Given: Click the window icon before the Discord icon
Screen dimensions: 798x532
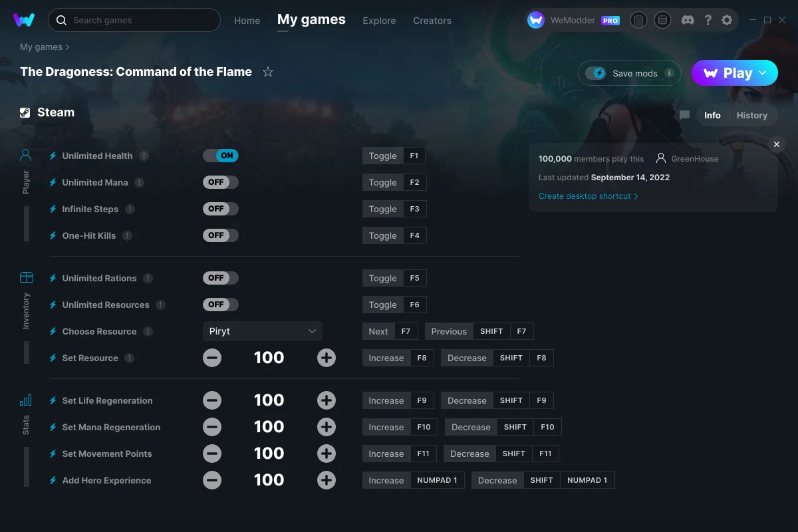Looking at the screenshot, I should pos(662,21).
